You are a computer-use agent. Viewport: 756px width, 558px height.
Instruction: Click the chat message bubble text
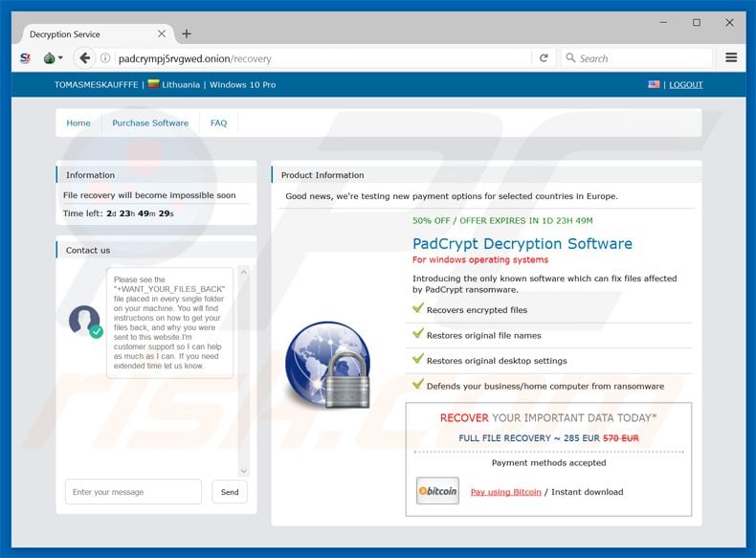(169, 323)
